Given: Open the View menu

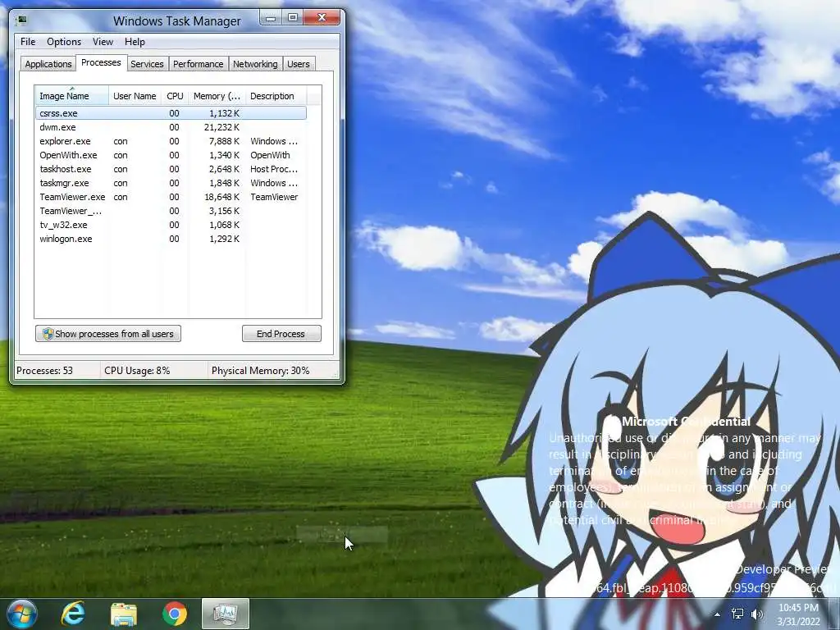Looking at the screenshot, I should tap(103, 41).
